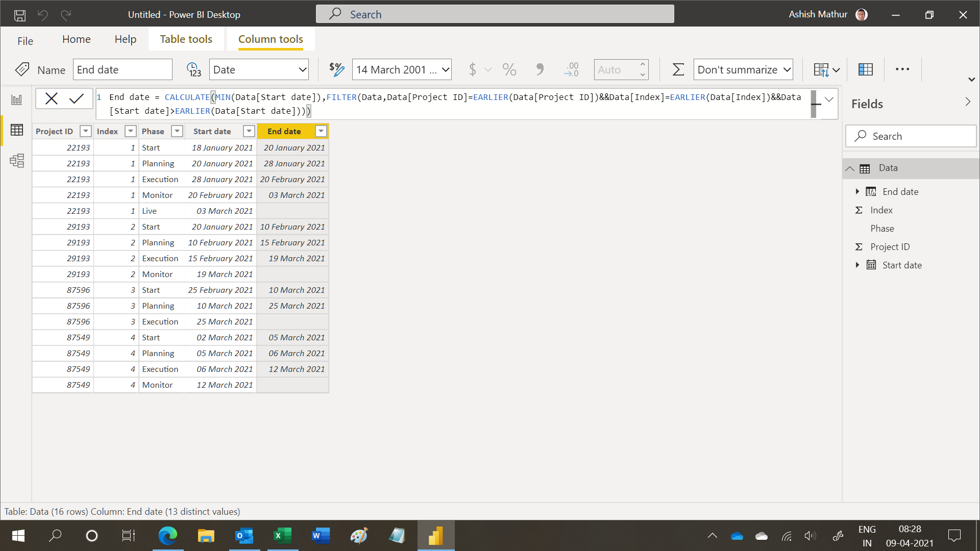Open Word from the taskbar
This screenshot has width=980, height=551.
coord(321,536)
